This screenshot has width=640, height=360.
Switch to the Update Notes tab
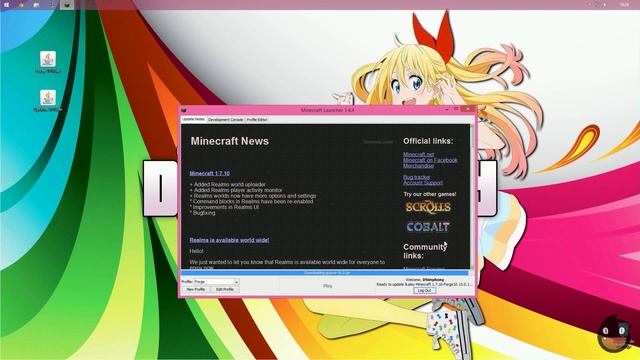click(x=193, y=119)
